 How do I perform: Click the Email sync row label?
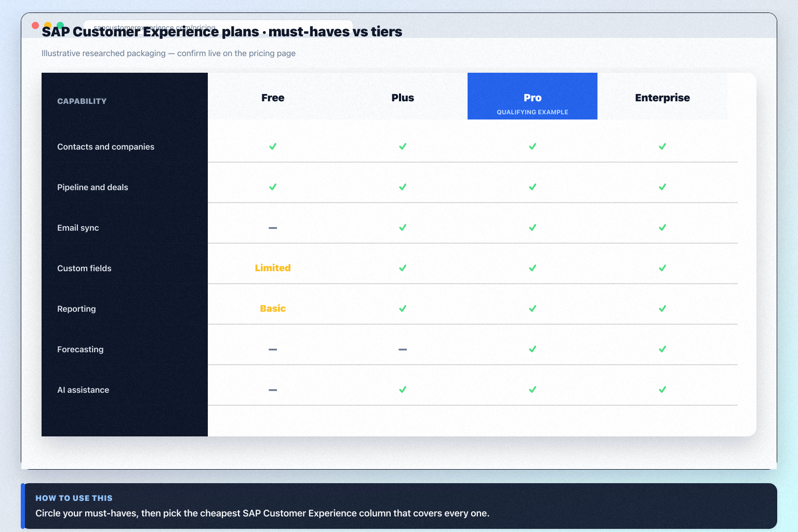[78, 228]
